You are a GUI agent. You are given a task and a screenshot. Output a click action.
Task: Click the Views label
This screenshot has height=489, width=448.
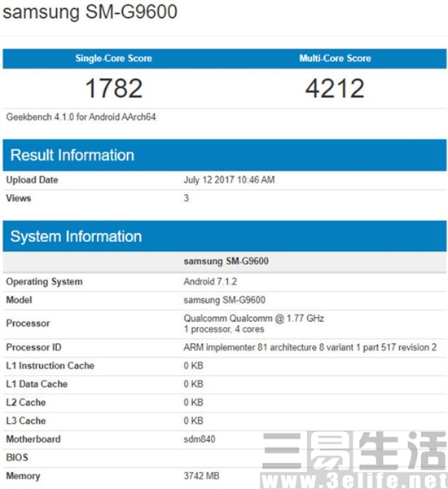pos(19,198)
